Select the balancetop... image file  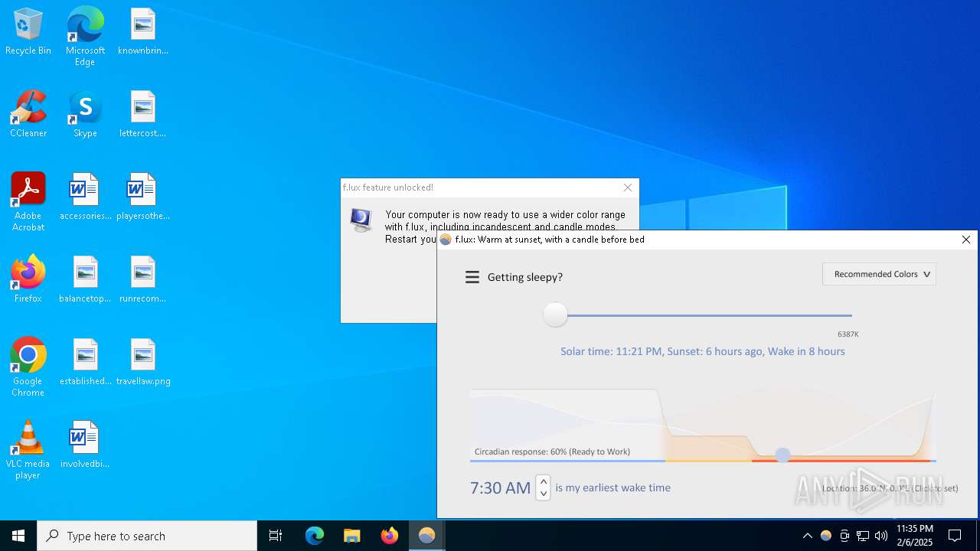tap(85, 279)
